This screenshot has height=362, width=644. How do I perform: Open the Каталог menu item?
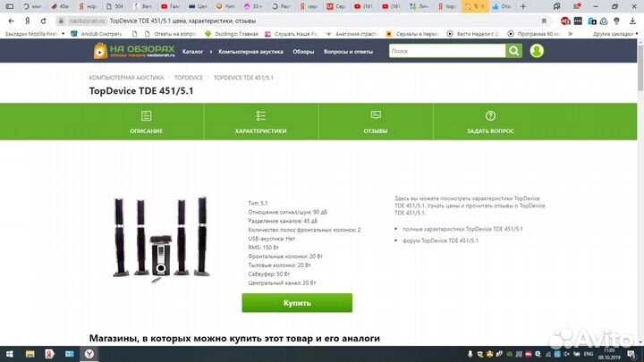pos(192,52)
